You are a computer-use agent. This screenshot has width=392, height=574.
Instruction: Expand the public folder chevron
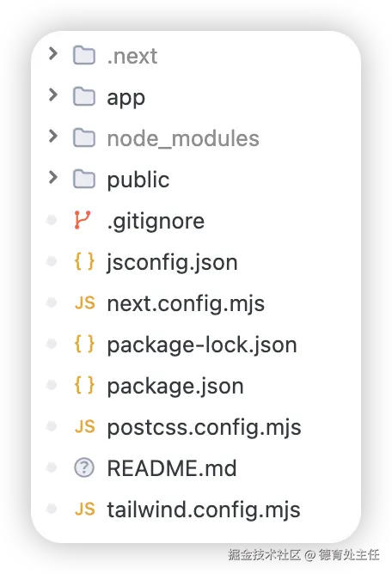pyautogui.click(x=53, y=178)
